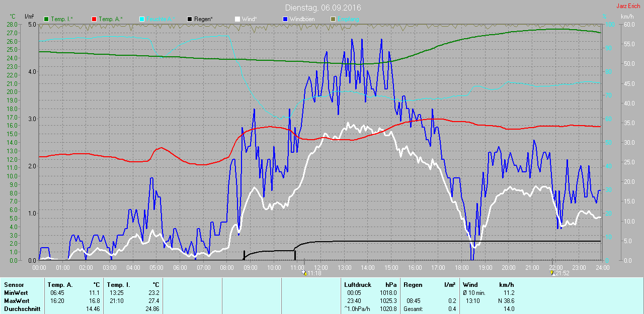Click the black Regen legend swatch
Viewport: 644px width, 314px height.
point(190,19)
